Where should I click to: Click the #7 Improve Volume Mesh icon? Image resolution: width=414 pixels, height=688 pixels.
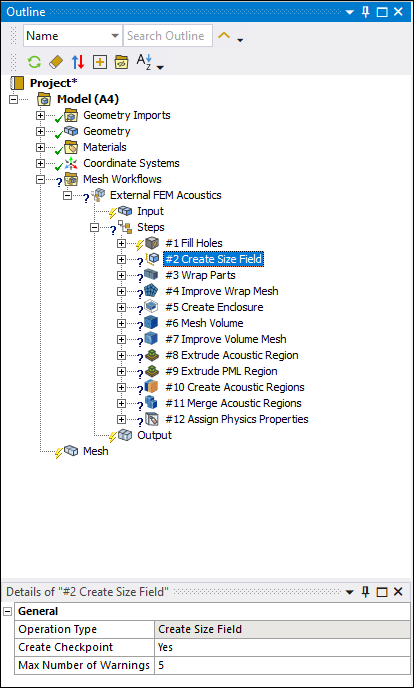[x=151, y=339]
